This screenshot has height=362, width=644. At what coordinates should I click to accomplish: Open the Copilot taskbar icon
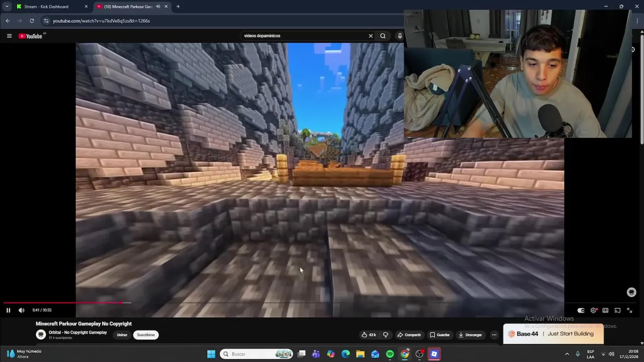(331, 354)
